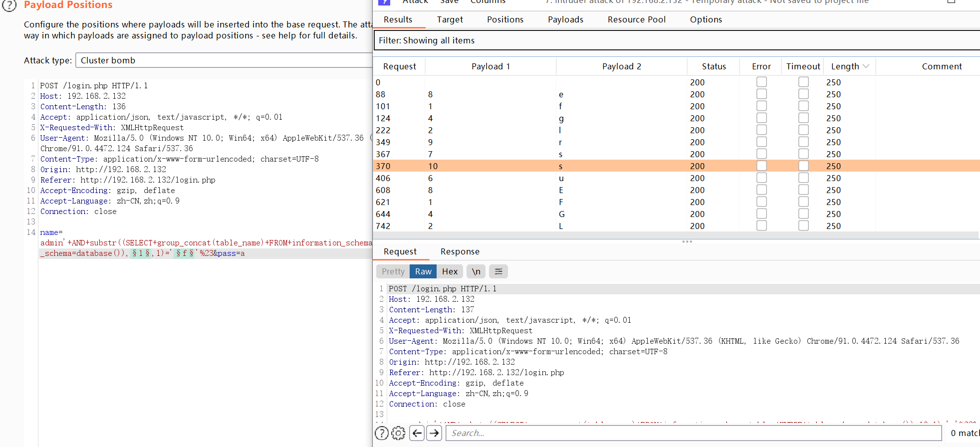Viewport: 980px width, 447px height.
Task: Open the Positions tab
Action: tap(505, 19)
